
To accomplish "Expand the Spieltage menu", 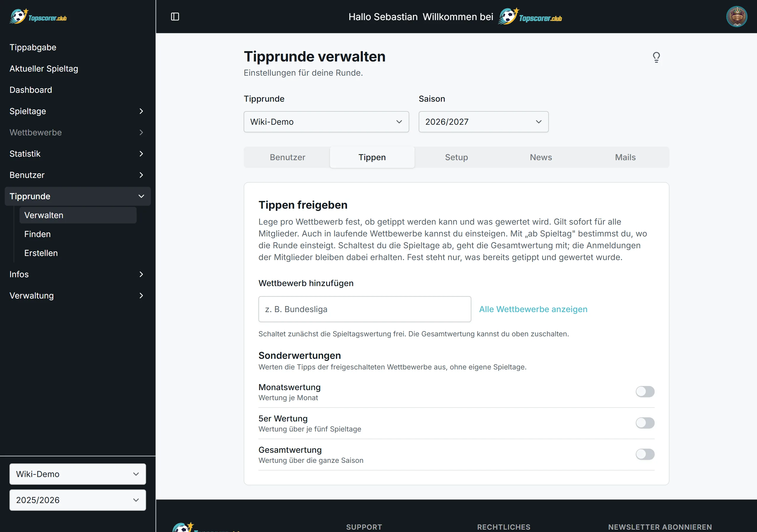I will 77,111.
